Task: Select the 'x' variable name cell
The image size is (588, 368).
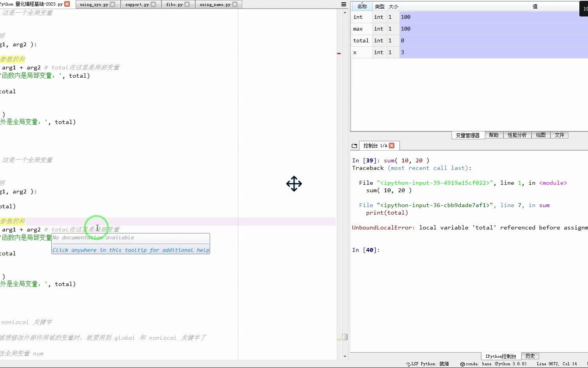Action: 362,53
